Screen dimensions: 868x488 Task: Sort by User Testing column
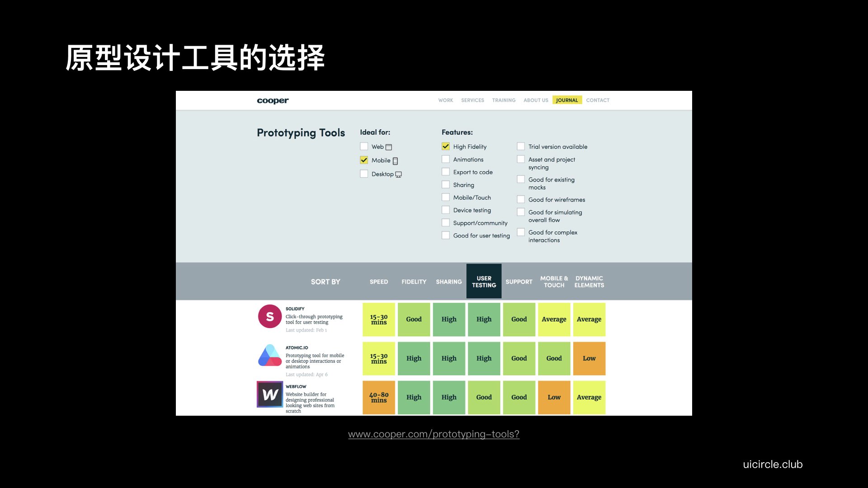point(484,282)
